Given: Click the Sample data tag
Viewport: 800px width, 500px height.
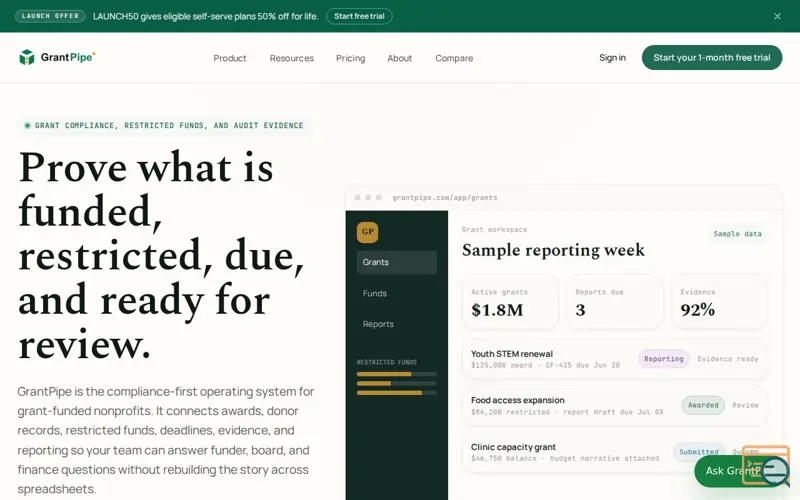Looking at the screenshot, I should tap(737, 234).
